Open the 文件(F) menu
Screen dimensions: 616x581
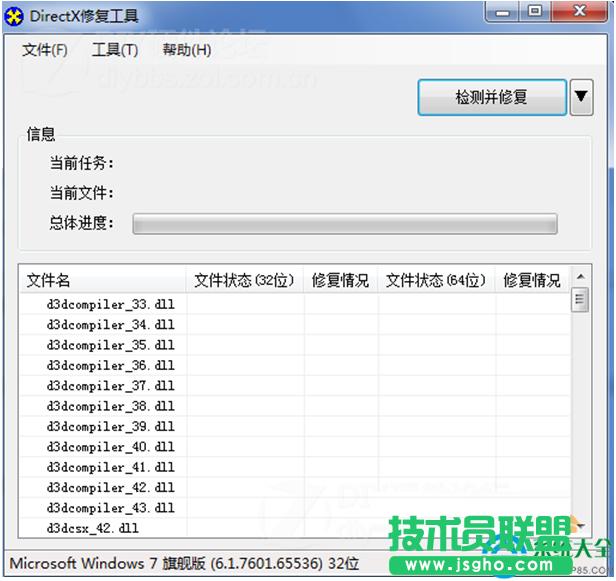pos(44,50)
